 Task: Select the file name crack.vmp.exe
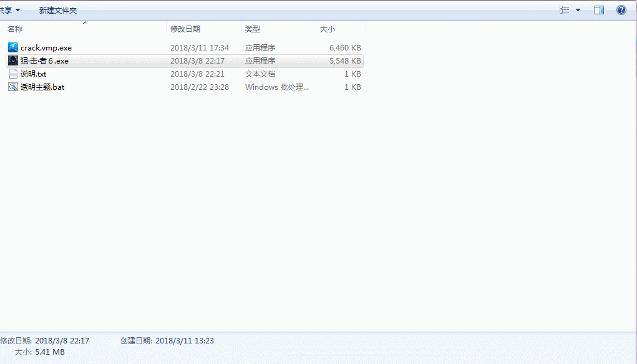coord(46,47)
